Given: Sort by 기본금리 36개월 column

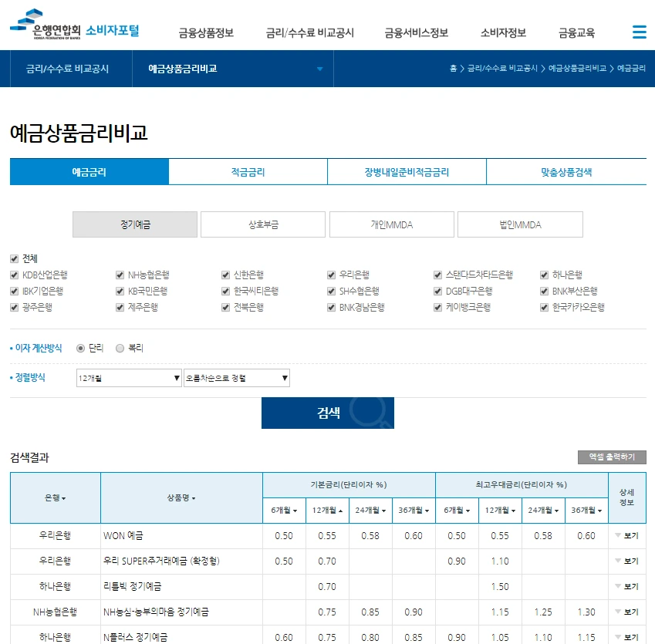Looking at the screenshot, I should click(x=414, y=511).
